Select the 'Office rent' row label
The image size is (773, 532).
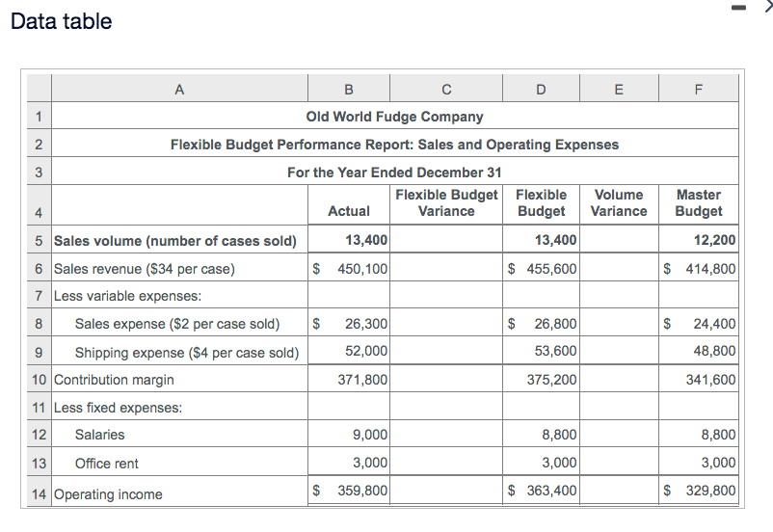point(106,464)
